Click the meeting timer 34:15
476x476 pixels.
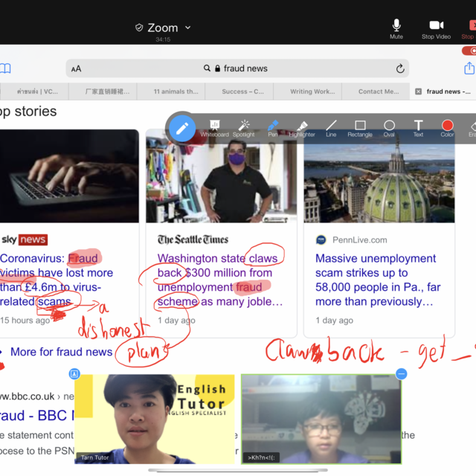163,39
